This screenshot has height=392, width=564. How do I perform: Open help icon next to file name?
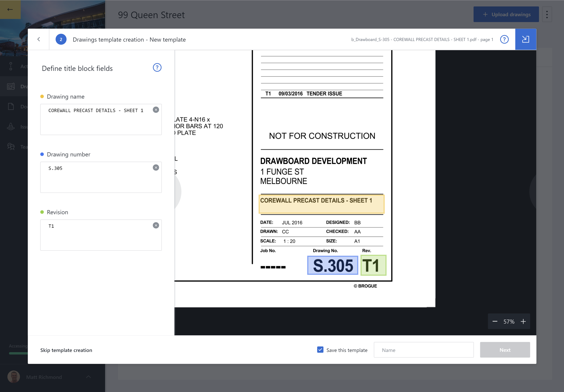(x=504, y=39)
